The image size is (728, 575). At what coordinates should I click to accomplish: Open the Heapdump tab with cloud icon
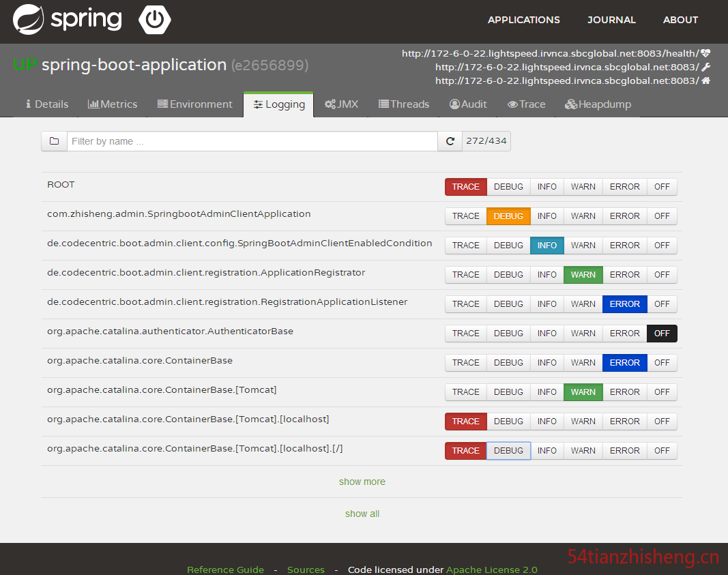click(598, 104)
